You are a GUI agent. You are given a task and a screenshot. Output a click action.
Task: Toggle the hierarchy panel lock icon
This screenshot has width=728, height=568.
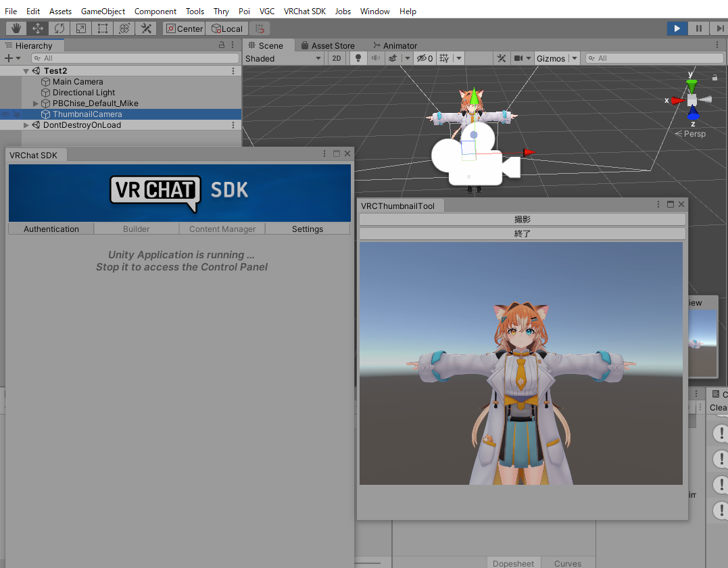(x=222, y=45)
